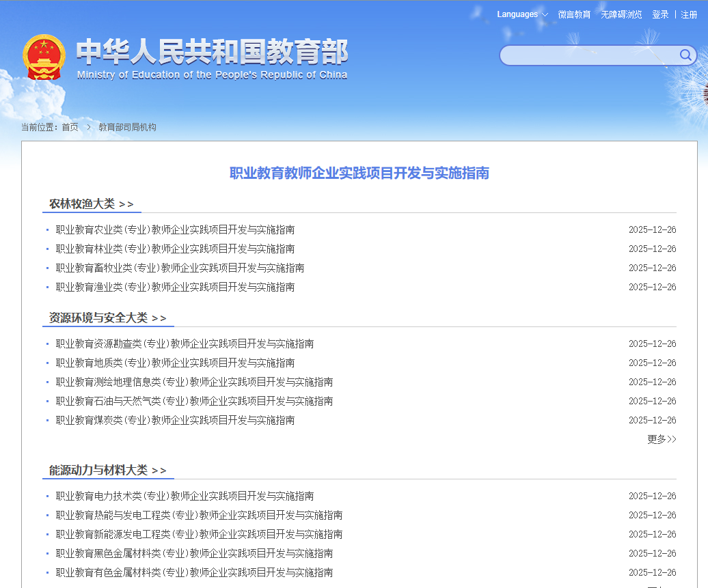Open 职业教育新能源发电工程类 guide link
Viewport: 708px width, 588px height.
pos(199,534)
